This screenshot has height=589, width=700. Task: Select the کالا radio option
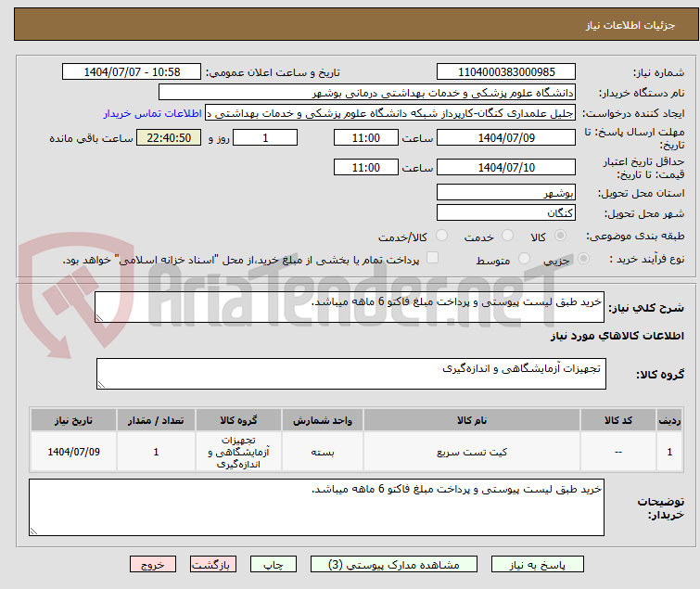click(x=560, y=236)
